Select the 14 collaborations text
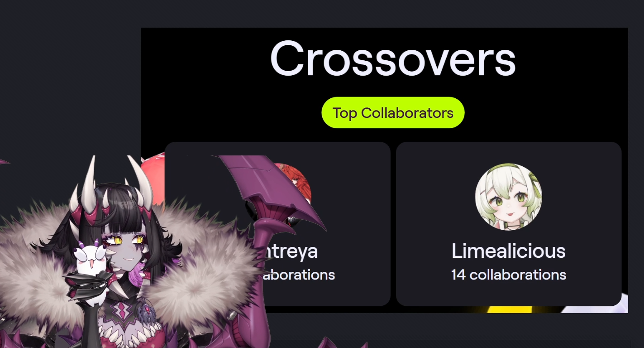The height and width of the screenshot is (348, 644). 509,275
